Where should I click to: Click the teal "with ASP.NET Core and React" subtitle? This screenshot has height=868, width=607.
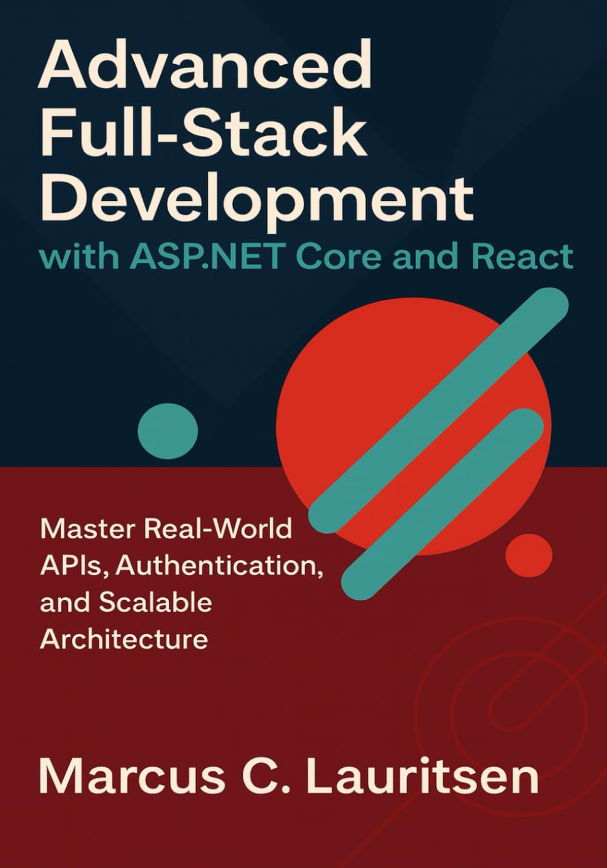[306, 256]
